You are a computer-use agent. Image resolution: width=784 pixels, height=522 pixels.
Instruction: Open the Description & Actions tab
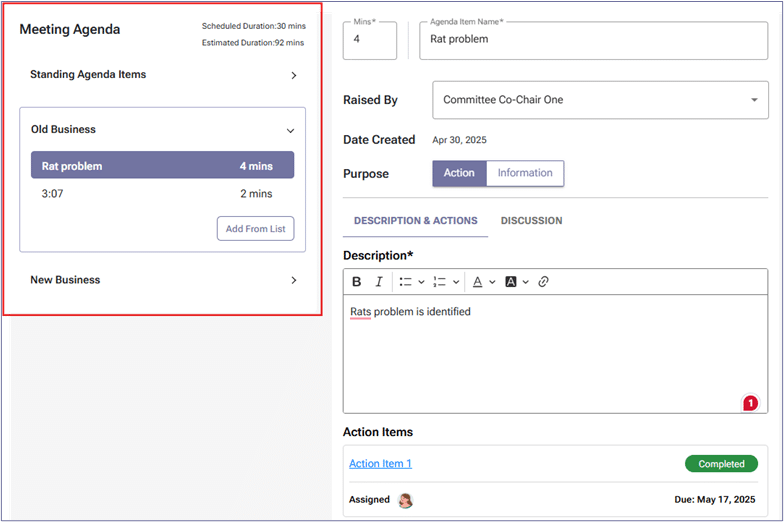(415, 221)
